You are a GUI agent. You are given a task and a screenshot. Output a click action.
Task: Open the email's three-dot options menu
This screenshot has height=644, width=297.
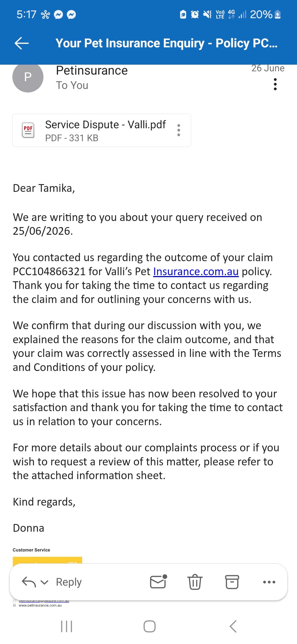click(x=275, y=84)
